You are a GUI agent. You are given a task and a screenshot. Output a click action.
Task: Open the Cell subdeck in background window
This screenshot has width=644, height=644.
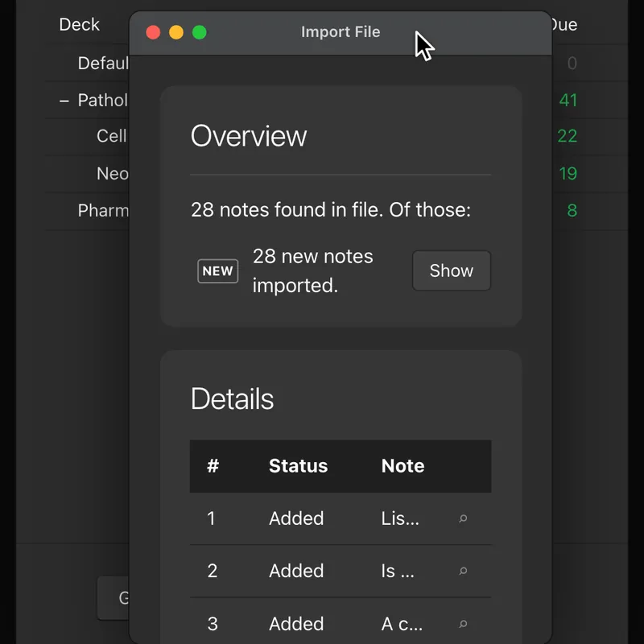tap(112, 136)
